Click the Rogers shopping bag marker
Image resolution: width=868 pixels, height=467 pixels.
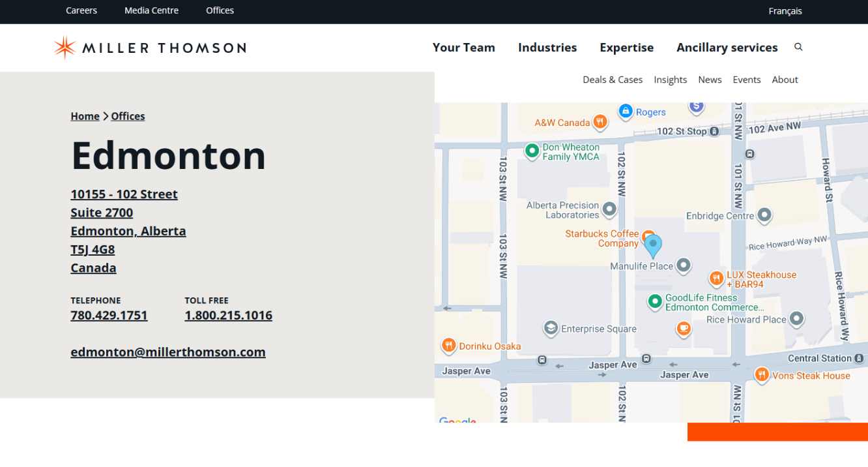pos(626,112)
